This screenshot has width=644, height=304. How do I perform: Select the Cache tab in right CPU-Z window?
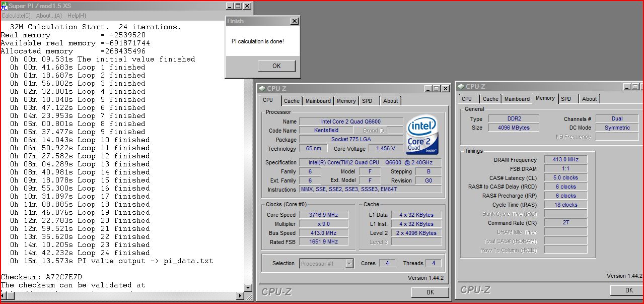pos(490,99)
